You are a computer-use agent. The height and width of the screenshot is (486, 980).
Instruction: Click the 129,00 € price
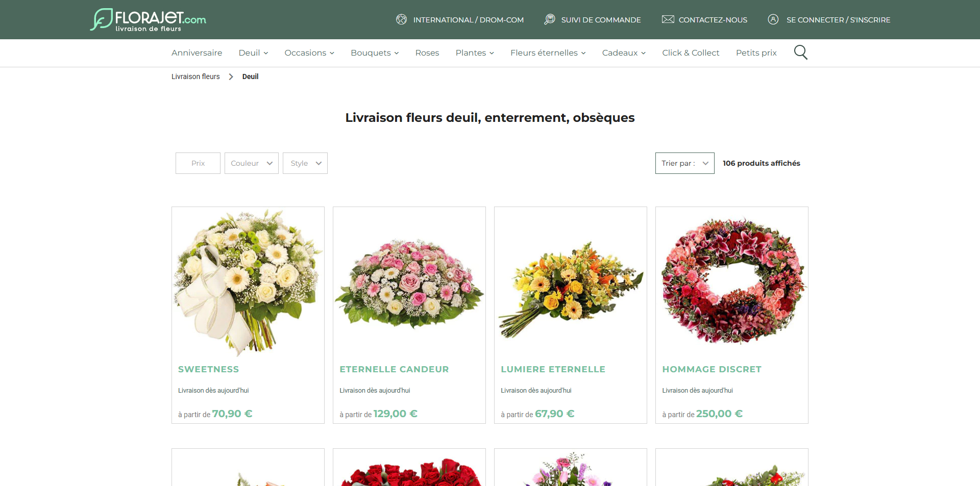tap(396, 414)
